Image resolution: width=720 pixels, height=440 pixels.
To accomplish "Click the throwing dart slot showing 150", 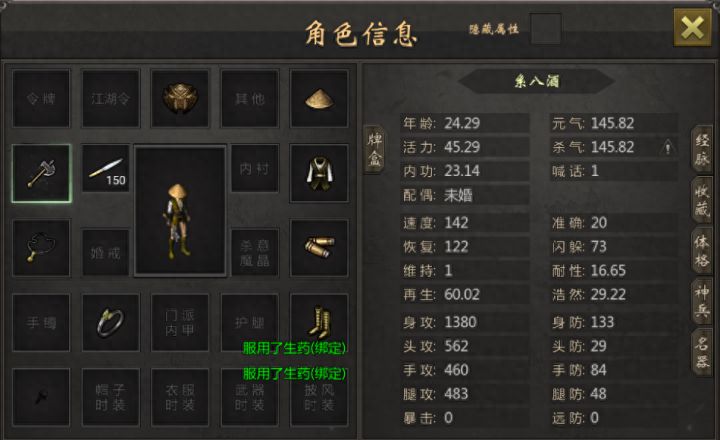I will [x=106, y=168].
